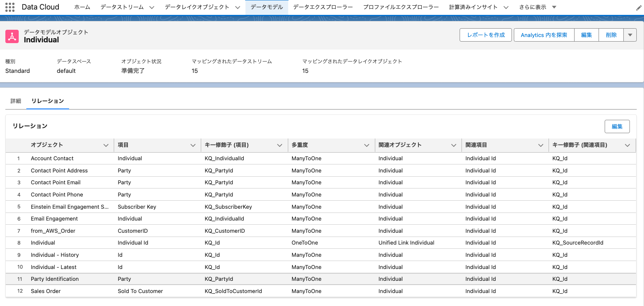Screen dimensions: 644x306
Task: Open the ホーム tab
Action: (82, 7)
